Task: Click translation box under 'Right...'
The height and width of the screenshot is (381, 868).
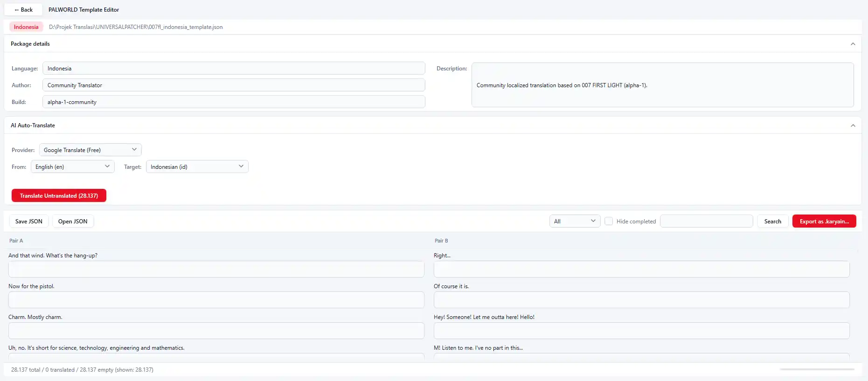Action: [x=642, y=270]
